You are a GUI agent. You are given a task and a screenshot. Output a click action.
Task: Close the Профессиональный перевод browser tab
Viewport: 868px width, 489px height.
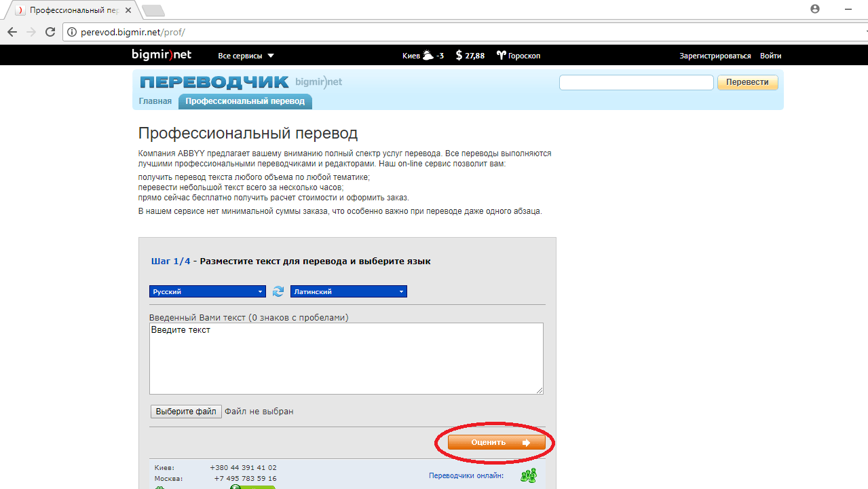coord(128,10)
